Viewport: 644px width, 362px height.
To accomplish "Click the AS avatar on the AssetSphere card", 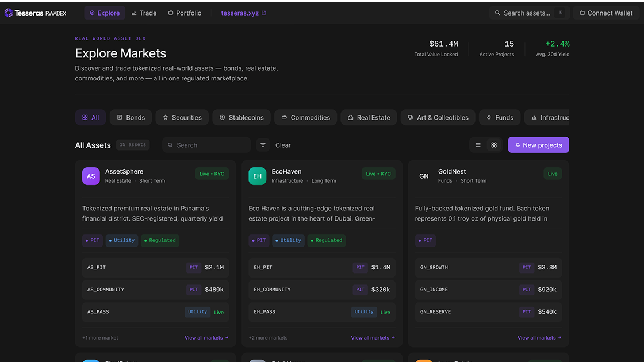I will point(91,176).
